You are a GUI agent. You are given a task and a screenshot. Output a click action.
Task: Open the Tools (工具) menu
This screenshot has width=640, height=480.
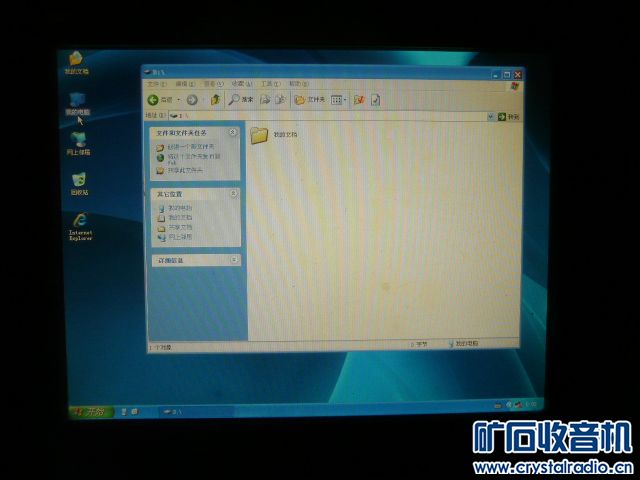point(271,84)
